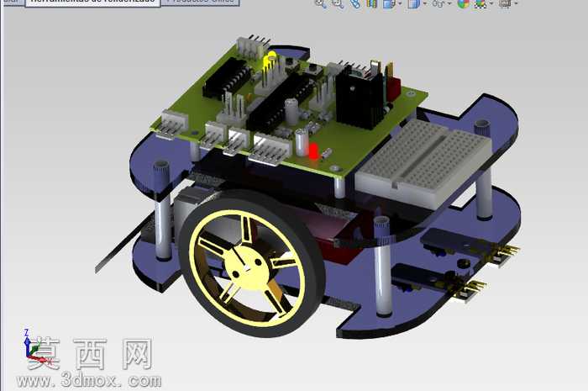Open the View Settings dropdown arrow
Viewport: 588px width, 391px height.
coord(516,3)
